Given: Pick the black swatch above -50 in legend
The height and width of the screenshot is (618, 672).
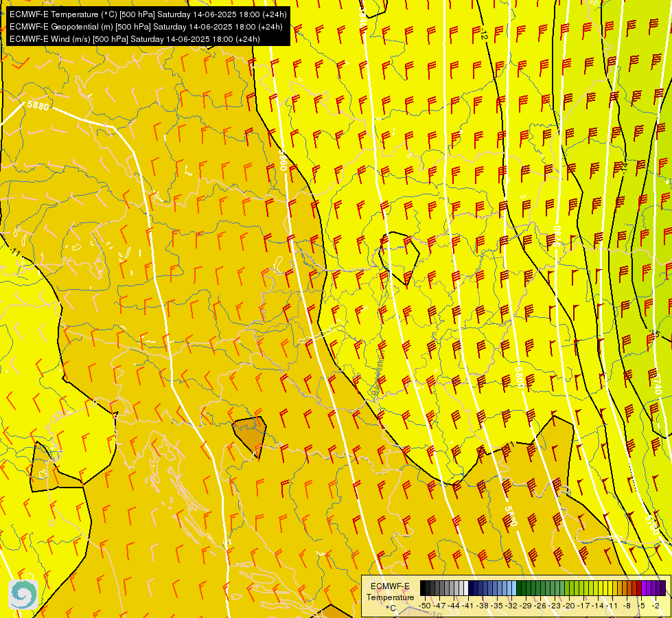Looking at the screenshot, I should (423, 588).
